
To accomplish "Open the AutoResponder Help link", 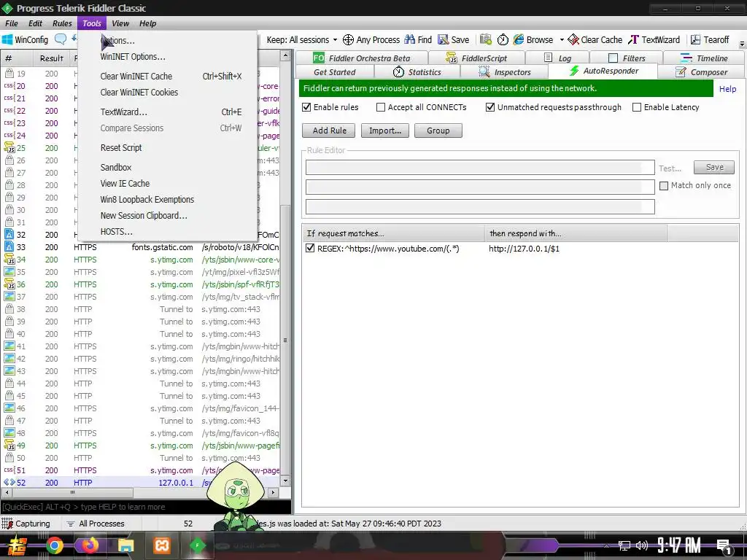I will point(727,88).
